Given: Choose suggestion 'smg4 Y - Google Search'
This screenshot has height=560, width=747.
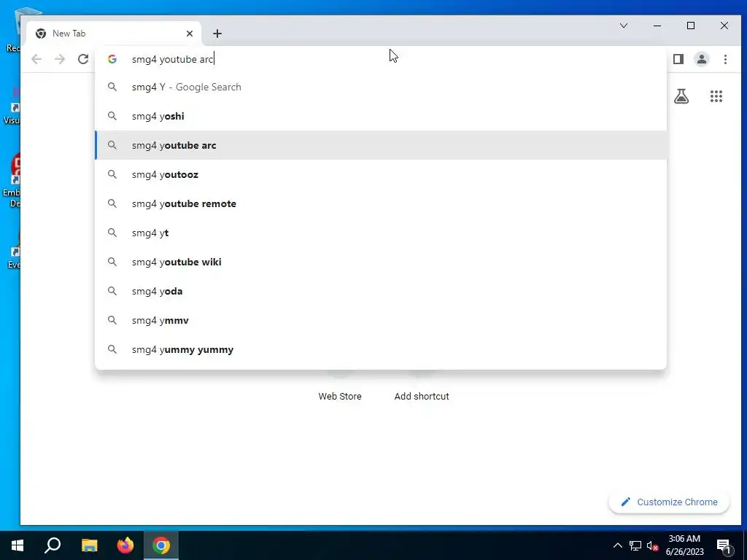Looking at the screenshot, I should (x=381, y=87).
